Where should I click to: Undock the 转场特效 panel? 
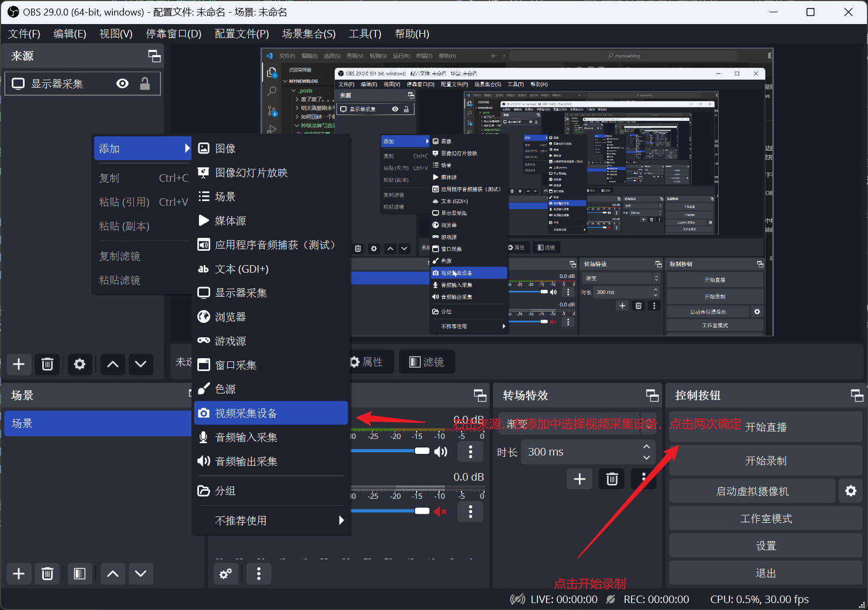point(652,395)
